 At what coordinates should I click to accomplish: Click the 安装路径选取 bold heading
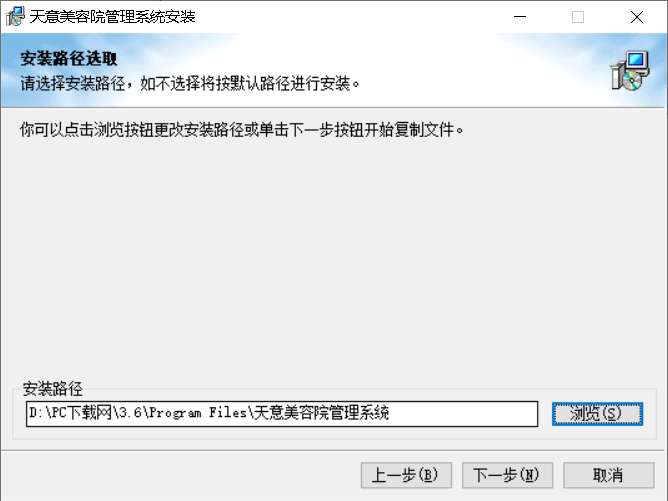click(69, 58)
